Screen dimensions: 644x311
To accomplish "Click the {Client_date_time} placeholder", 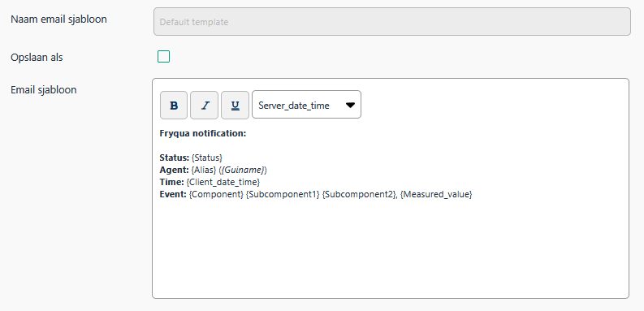I will click(223, 182).
